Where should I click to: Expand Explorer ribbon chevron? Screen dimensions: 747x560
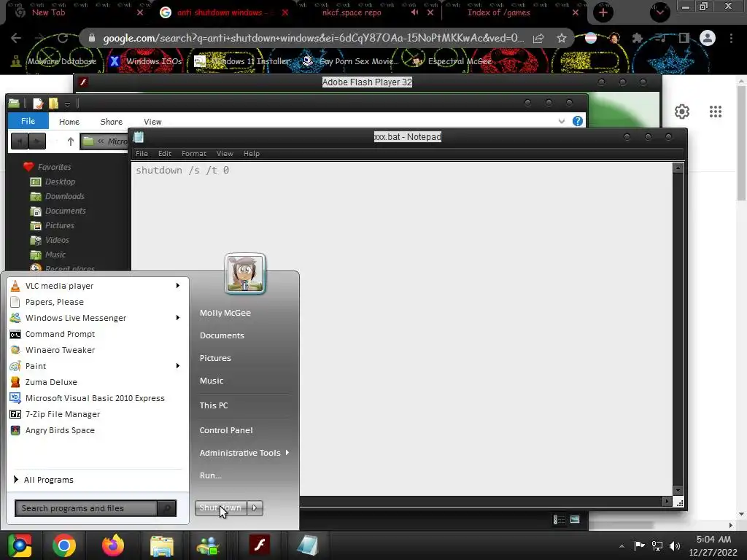561,122
